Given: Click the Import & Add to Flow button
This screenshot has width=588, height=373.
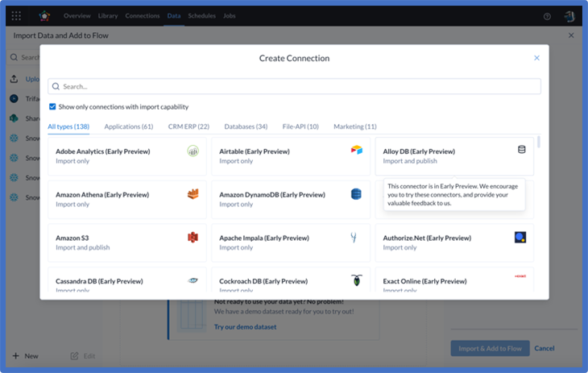Looking at the screenshot, I should [490, 348].
